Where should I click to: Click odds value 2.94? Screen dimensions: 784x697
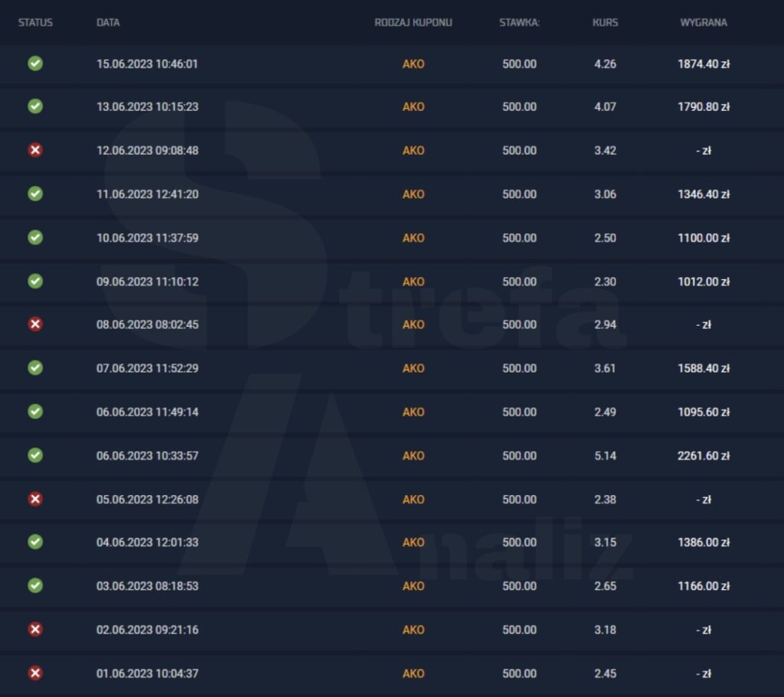[x=605, y=324]
